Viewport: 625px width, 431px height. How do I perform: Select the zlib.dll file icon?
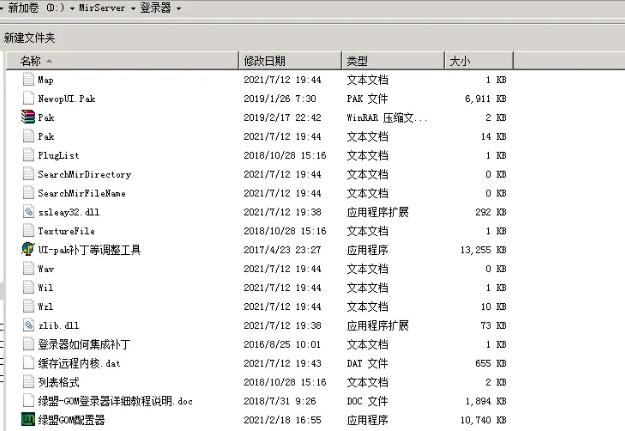[28, 325]
